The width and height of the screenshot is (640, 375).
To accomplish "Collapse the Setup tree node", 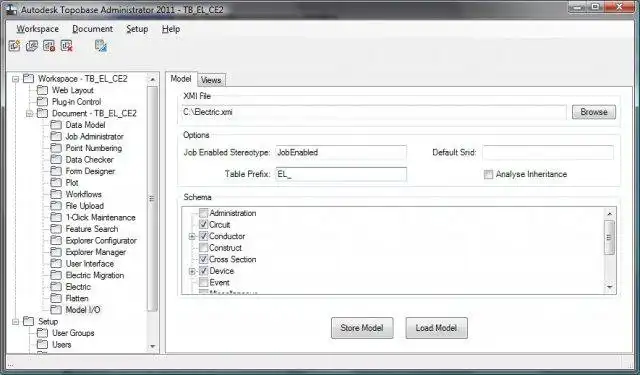I will [x=16, y=322].
